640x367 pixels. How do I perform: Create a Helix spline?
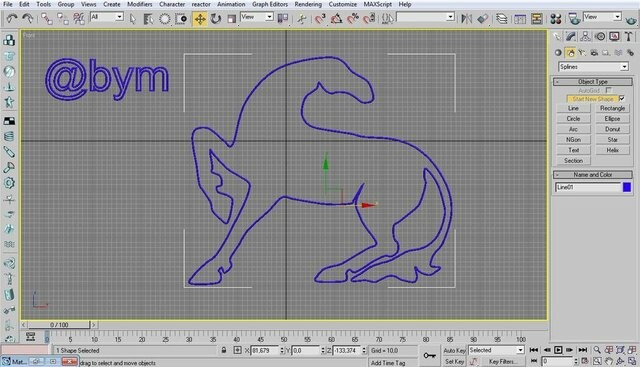[x=612, y=150]
